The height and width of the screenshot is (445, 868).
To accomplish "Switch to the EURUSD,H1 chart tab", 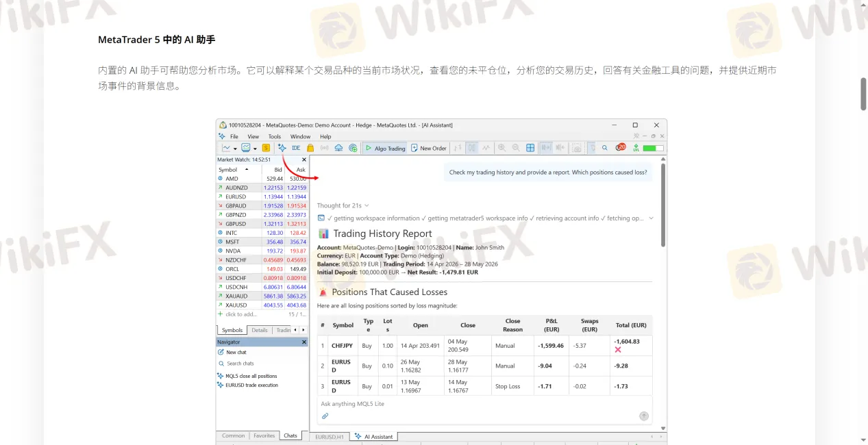I will [x=330, y=436].
